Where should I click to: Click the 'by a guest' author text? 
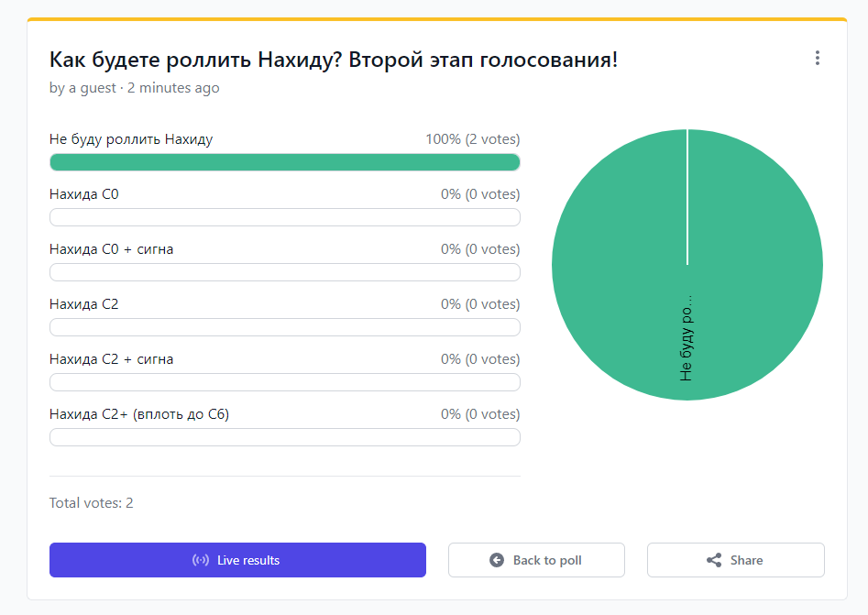pyautogui.click(x=82, y=88)
